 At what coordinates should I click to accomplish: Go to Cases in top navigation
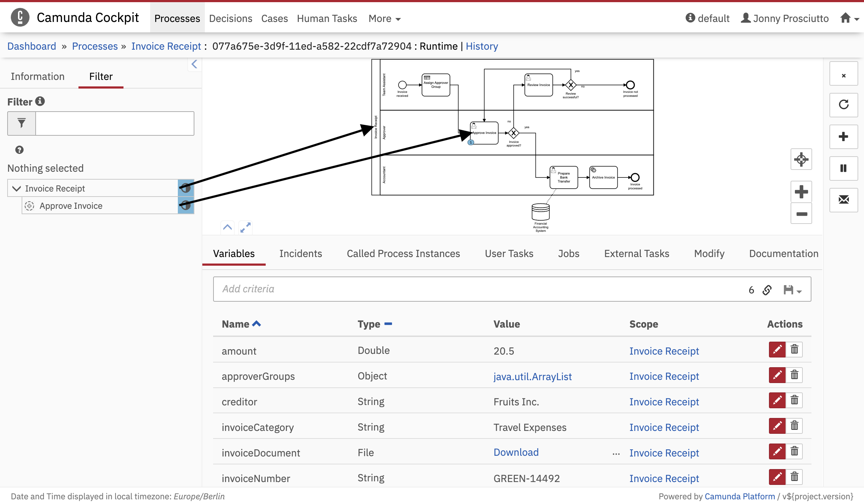[274, 18]
